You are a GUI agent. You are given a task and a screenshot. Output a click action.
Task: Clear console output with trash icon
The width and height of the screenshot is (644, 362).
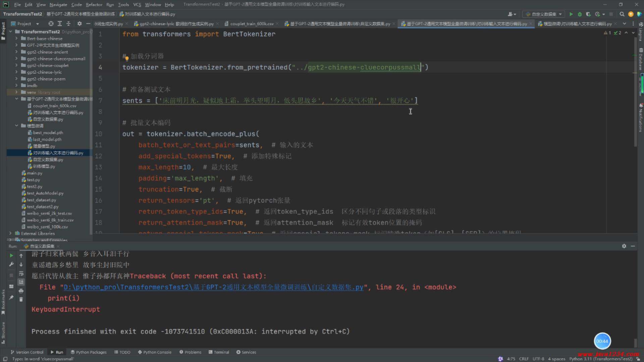pos(21,299)
